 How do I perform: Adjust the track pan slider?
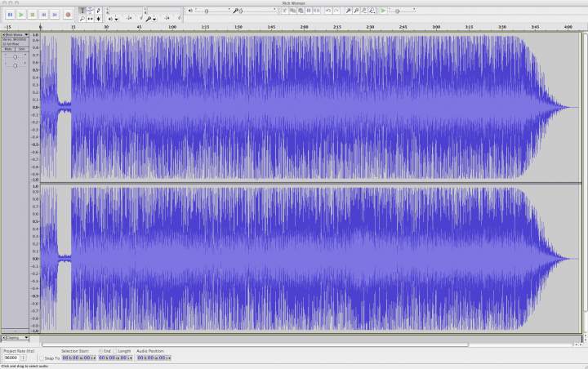(x=15, y=65)
